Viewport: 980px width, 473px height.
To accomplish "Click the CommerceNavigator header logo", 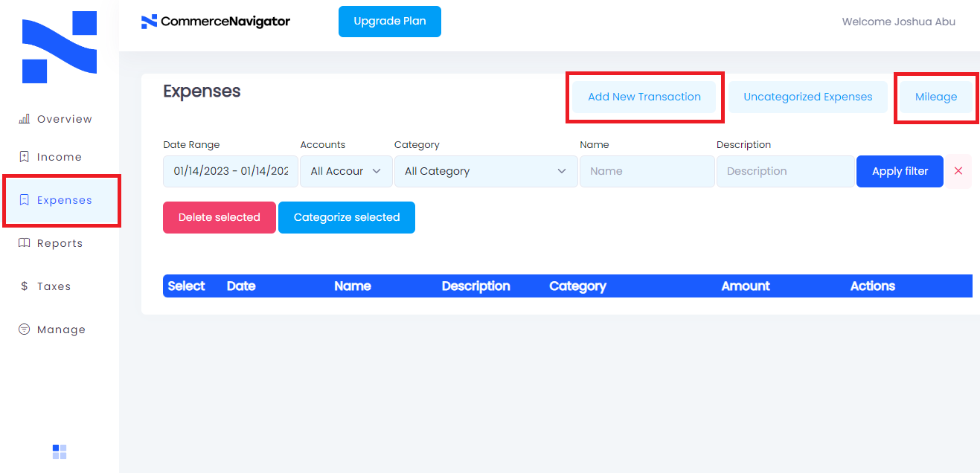I will tap(216, 22).
